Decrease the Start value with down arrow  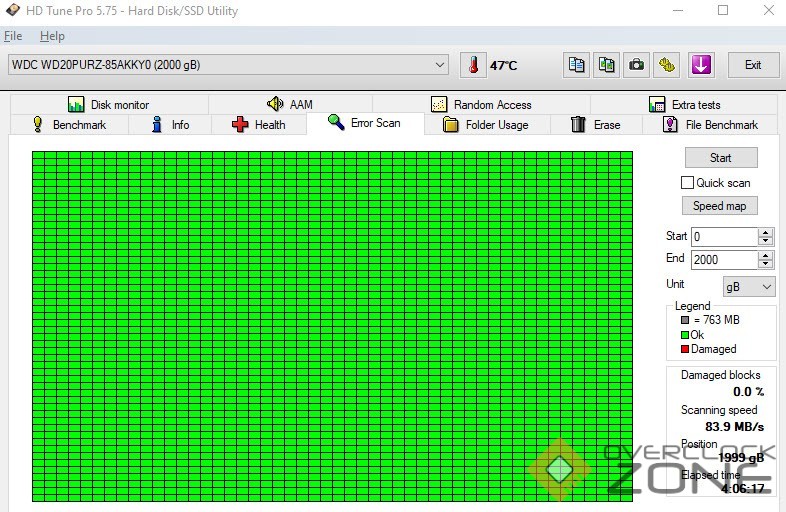click(765, 241)
